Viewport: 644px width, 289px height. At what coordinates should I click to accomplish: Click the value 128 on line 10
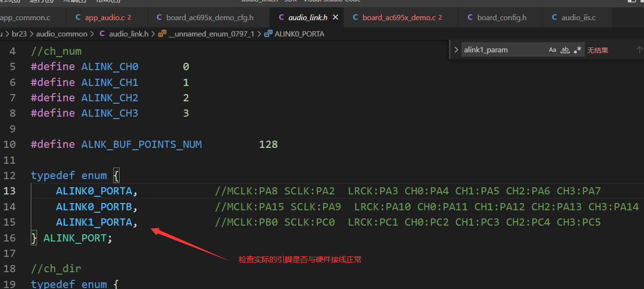[x=268, y=144]
